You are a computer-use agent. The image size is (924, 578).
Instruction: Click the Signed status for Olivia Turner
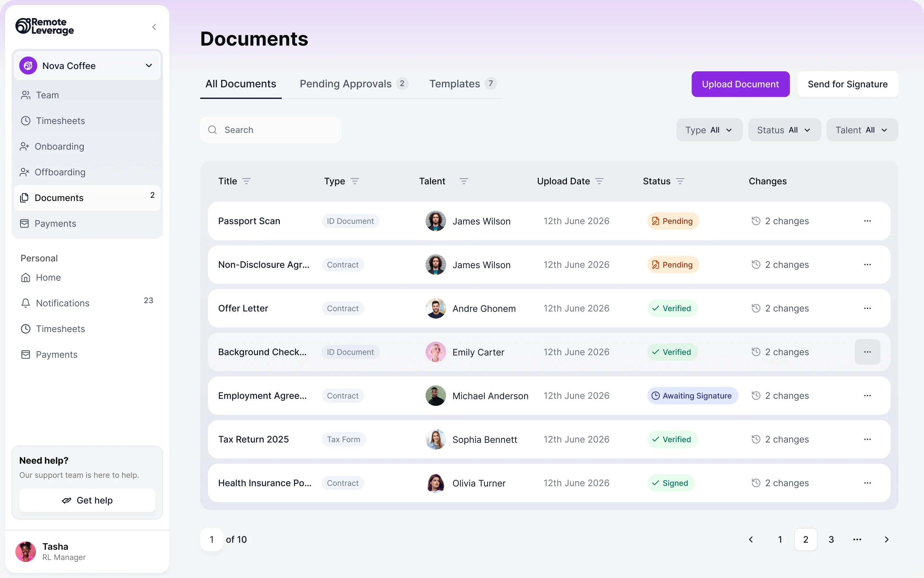pyautogui.click(x=671, y=483)
